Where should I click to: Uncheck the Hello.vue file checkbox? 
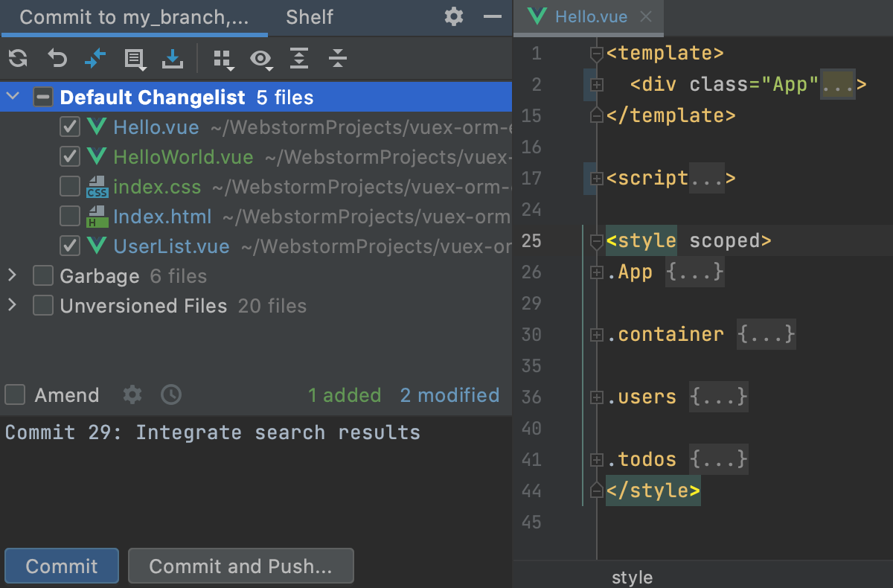(x=69, y=127)
